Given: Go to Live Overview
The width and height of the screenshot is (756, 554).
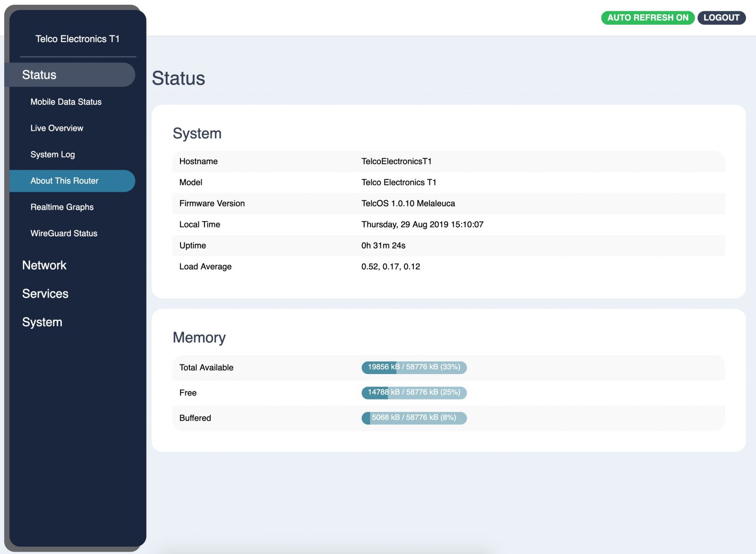Looking at the screenshot, I should (57, 128).
